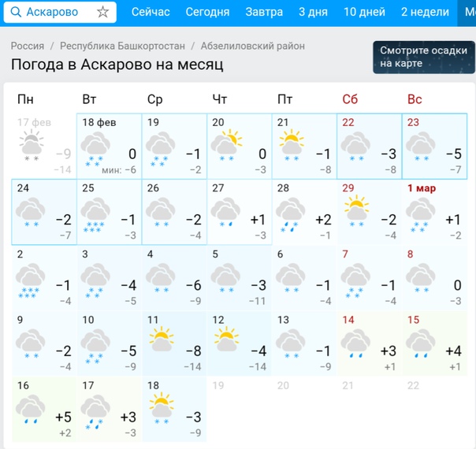
Task: Click the Россия breadcrumb link
Action: (28, 46)
